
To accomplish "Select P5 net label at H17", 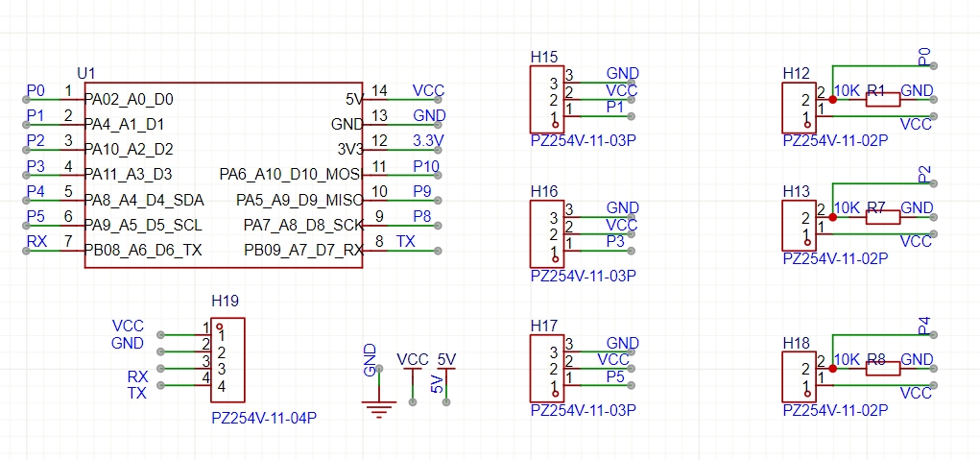I will tap(615, 376).
